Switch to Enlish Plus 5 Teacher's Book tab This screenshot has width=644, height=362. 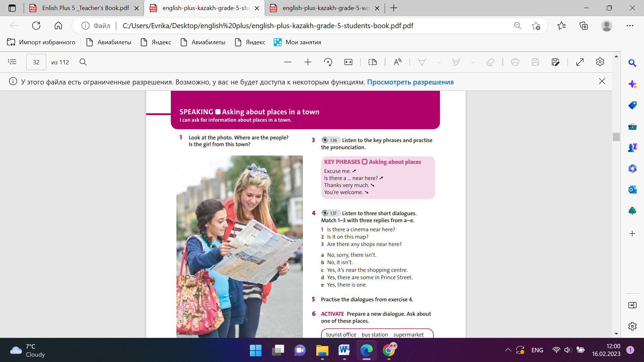point(85,8)
